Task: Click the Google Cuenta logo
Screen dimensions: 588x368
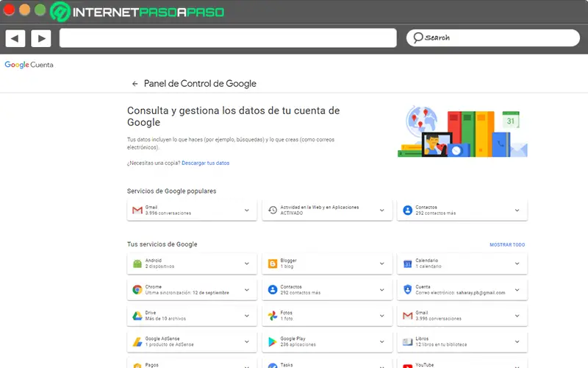Action: (x=29, y=65)
